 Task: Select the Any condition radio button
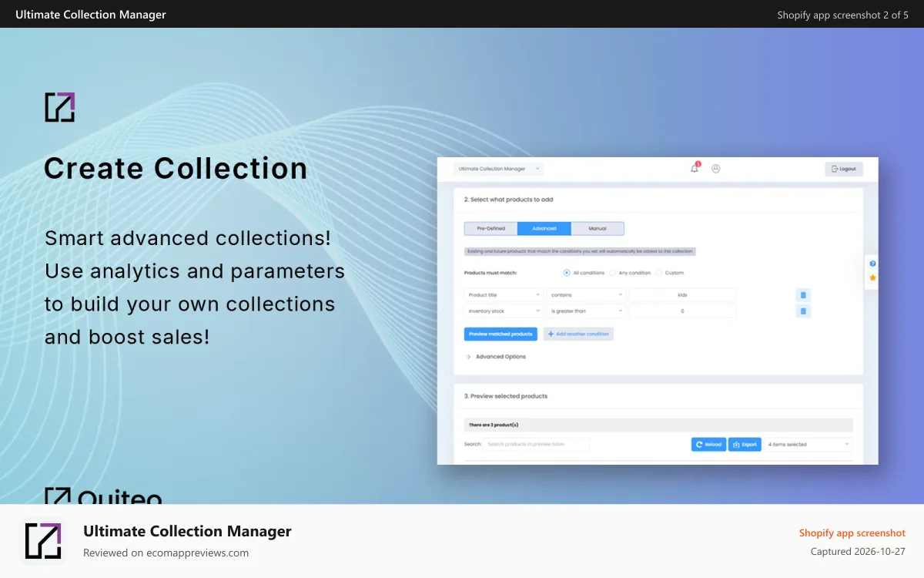click(612, 273)
